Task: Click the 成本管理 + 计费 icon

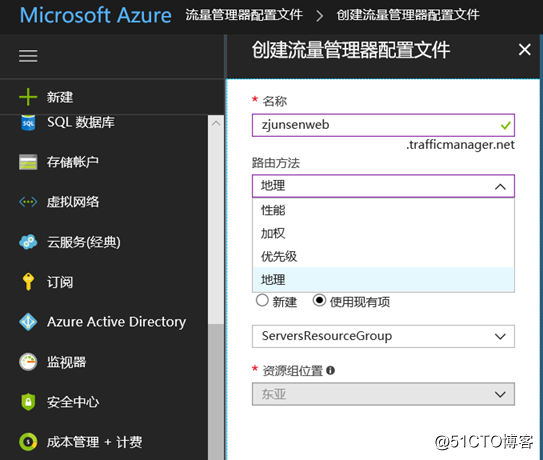Action: (x=28, y=442)
